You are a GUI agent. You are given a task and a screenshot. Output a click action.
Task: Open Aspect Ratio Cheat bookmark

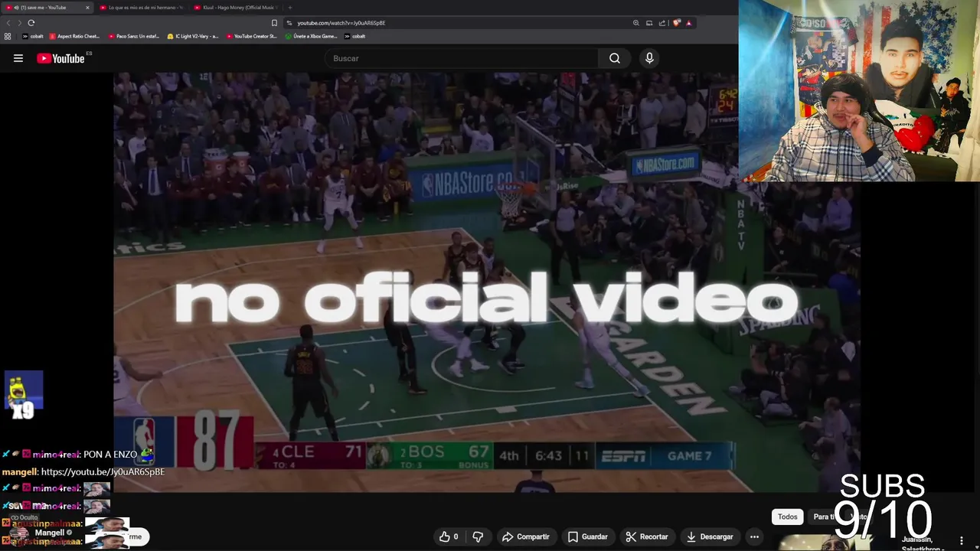pyautogui.click(x=74, y=36)
